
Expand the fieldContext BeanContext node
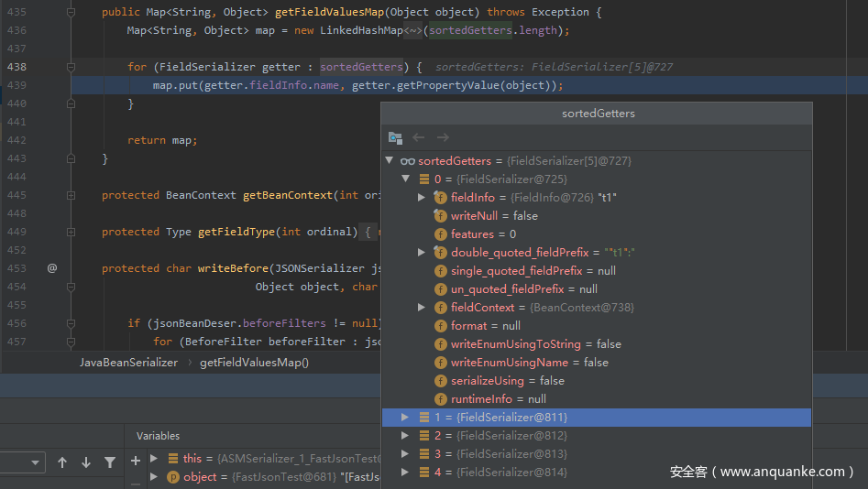421,308
